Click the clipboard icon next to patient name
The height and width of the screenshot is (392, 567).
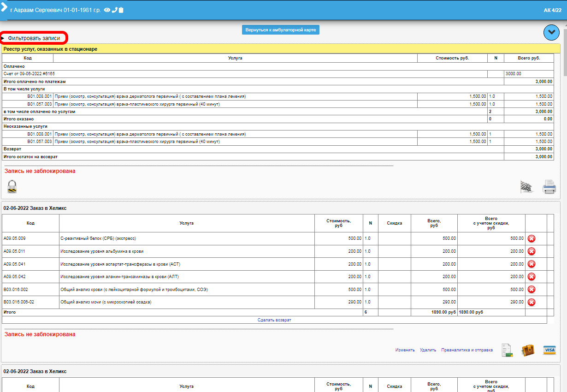(121, 10)
